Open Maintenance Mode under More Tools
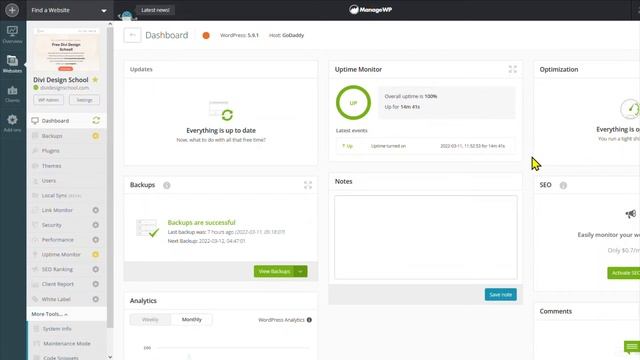This screenshot has width=640, height=360. point(67,344)
